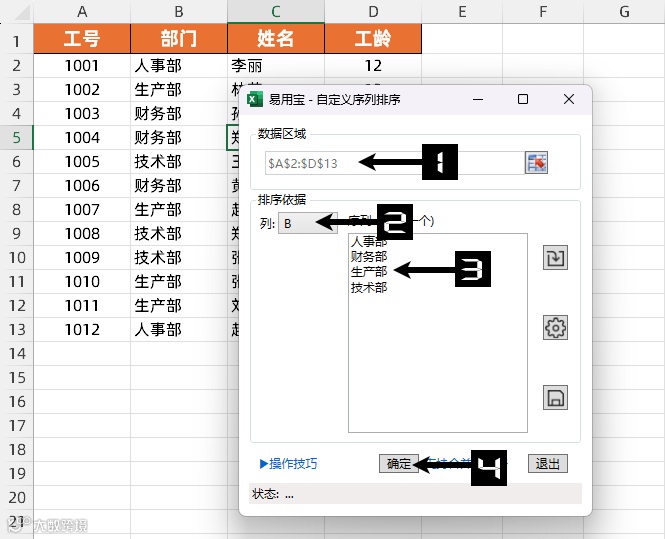The height and width of the screenshot is (539, 665).
Task: Click cell with 工龄 value 12
Action: coord(373,66)
